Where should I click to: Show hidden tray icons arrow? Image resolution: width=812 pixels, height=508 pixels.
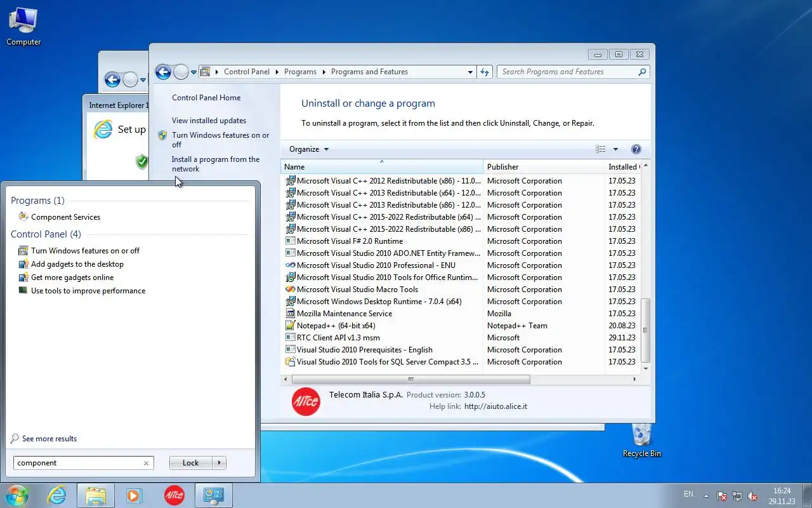[706, 496]
